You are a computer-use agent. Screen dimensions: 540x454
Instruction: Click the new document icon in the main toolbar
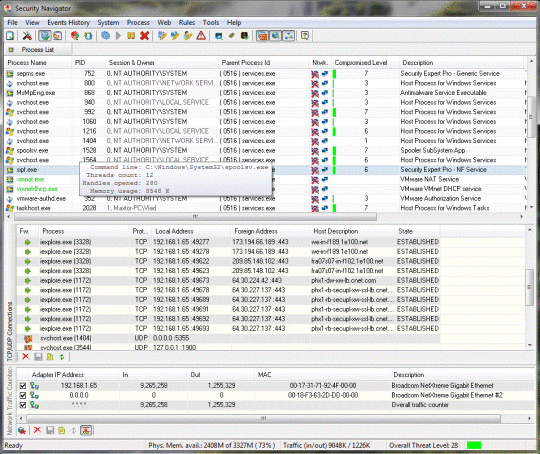coord(10,35)
